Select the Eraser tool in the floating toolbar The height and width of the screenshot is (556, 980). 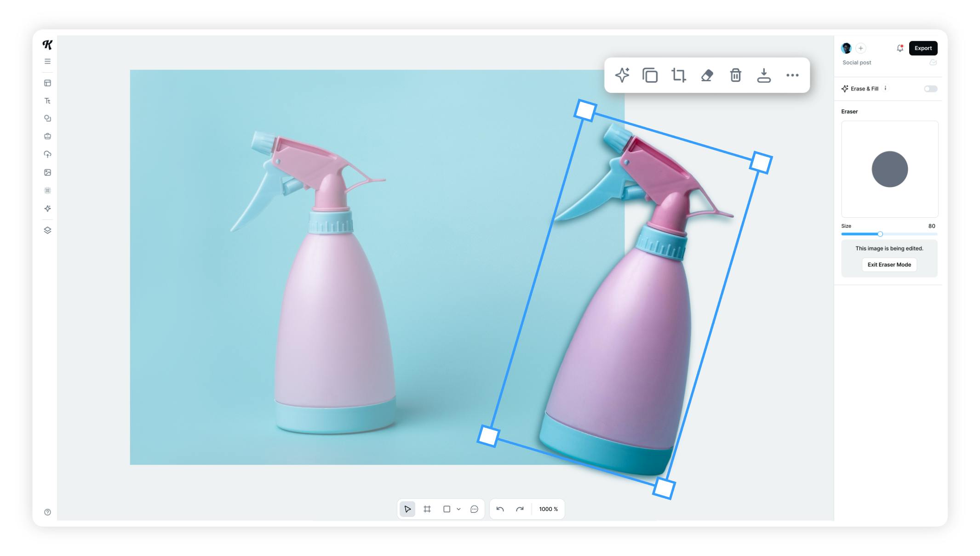coord(707,75)
